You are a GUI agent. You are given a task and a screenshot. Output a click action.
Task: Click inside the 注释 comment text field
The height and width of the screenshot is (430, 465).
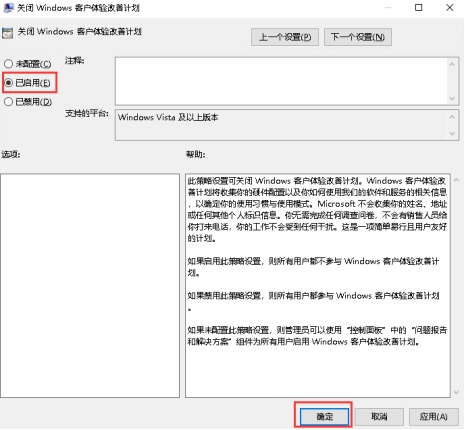click(x=281, y=81)
